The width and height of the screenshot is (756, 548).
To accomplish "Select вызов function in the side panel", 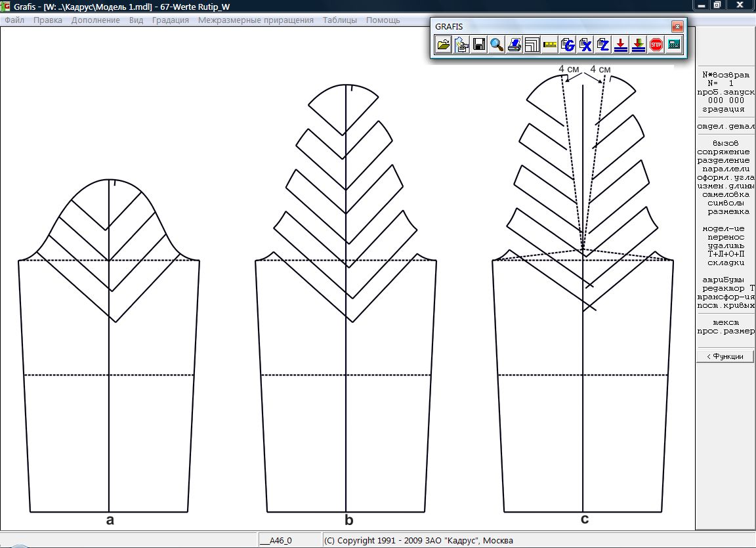I will coord(725,143).
